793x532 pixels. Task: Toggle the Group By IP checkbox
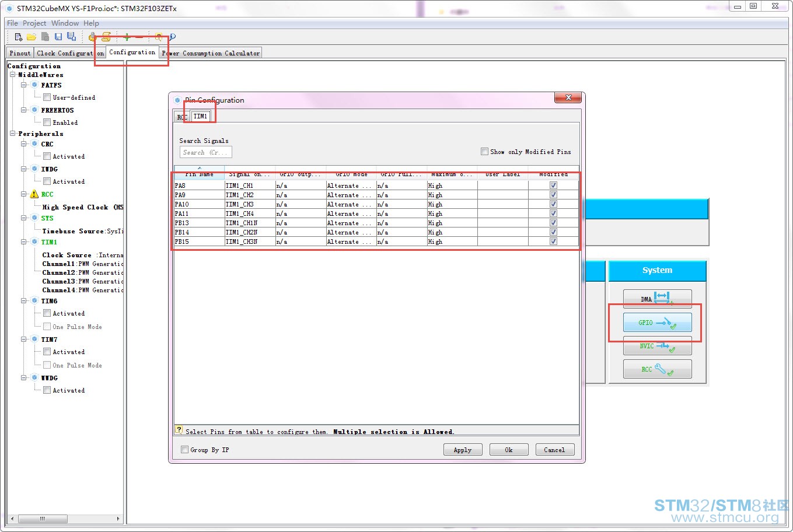pyautogui.click(x=184, y=450)
